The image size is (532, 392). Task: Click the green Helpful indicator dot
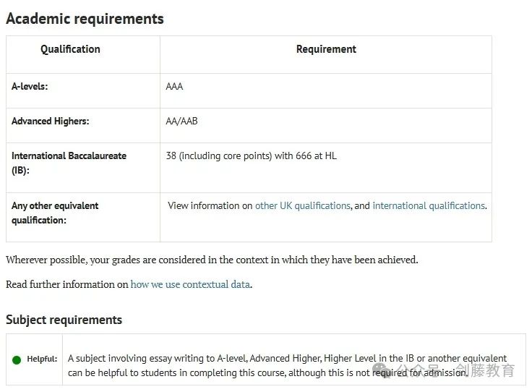[x=17, y=359]
